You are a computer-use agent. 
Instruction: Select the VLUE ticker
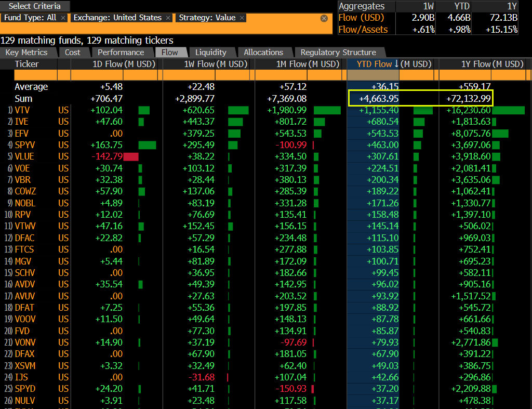coord(24,156)
